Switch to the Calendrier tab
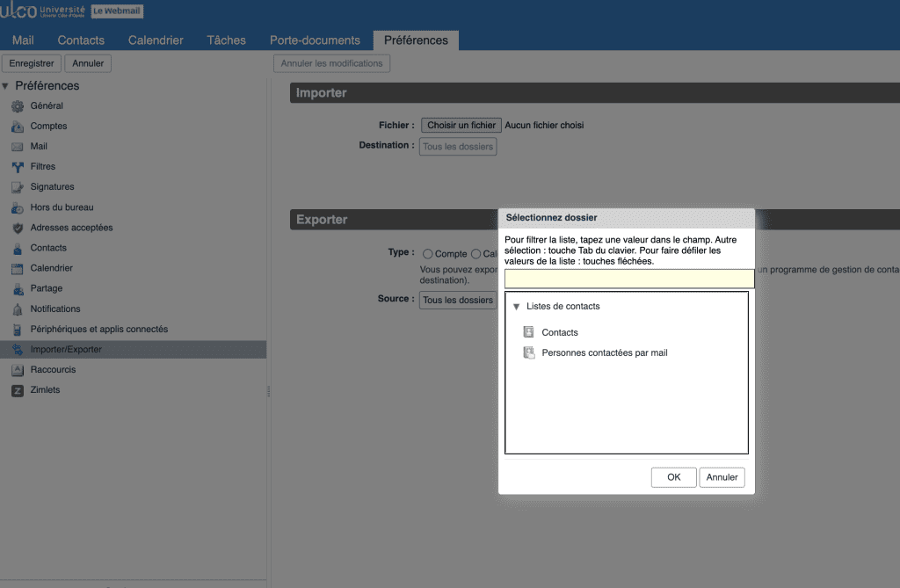The height and width of the screenshot is (588, 900). tap(156, 40)
